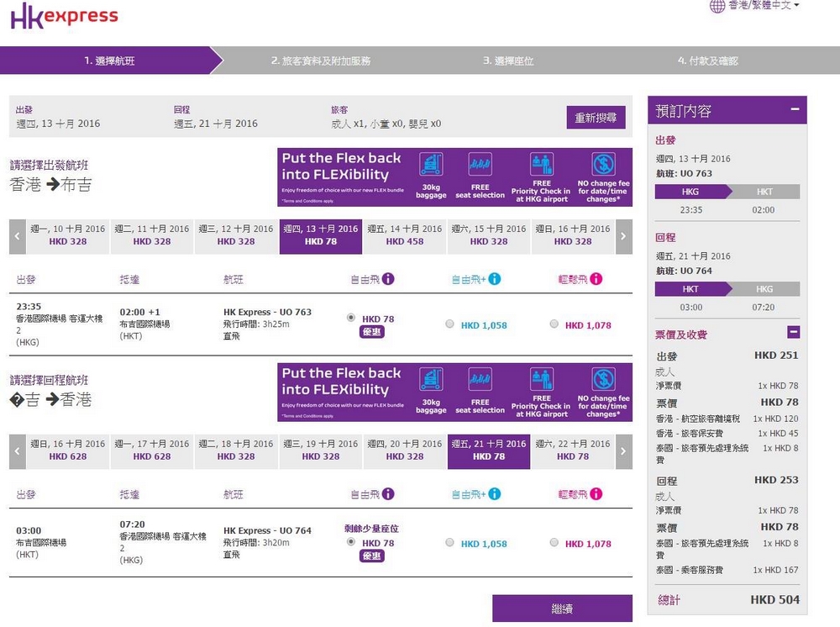Click the 泰國 - 乘客服務費 HKD 167 line
This screenshot has width=840, height=627.
[x=727, y=570]
